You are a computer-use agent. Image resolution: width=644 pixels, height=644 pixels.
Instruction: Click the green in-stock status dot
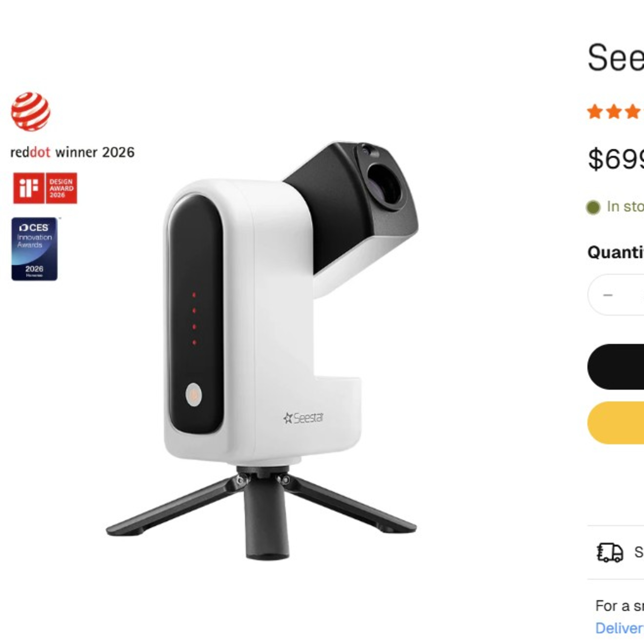[x=593, y=207]
